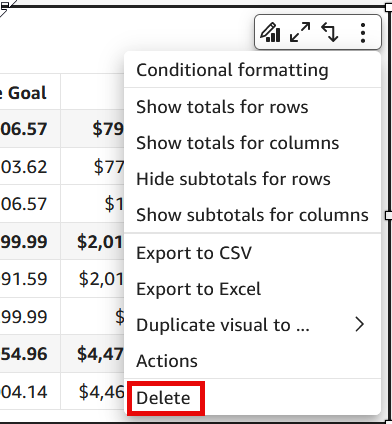Image resolution: width=392 pixels, height=424 pixels.
Task: Select the table cell showing 03.62
Action: coord(30,166)
